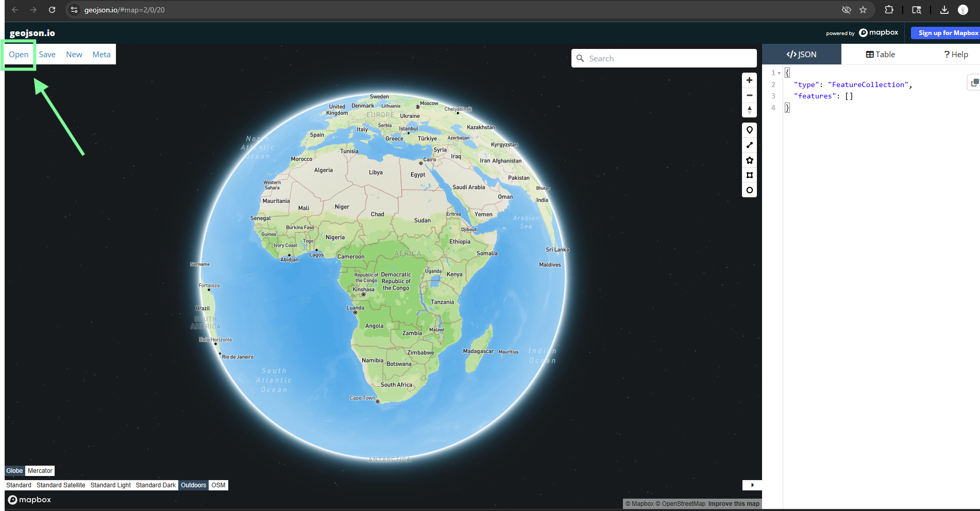Select the Globe projection option
Screen dimensions: 980x511
click(14, 471)
